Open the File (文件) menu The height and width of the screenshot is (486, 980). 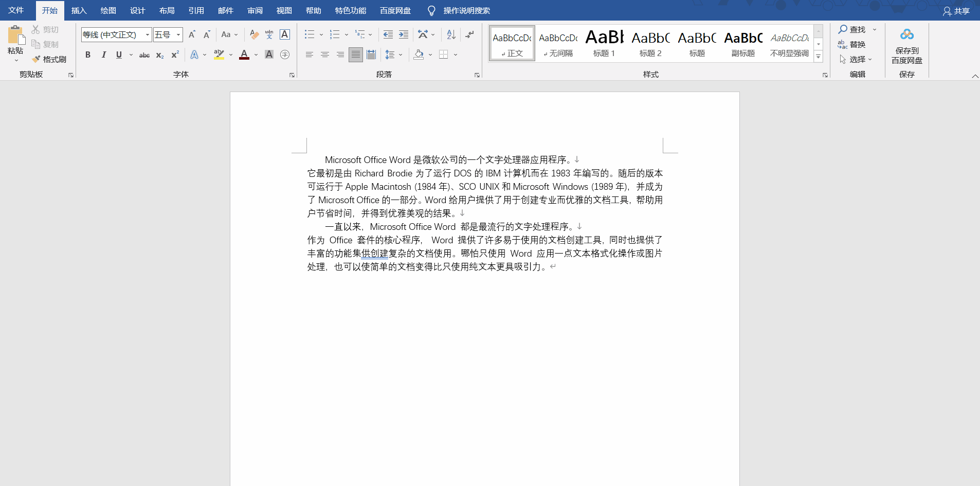[x=16, y=10]
